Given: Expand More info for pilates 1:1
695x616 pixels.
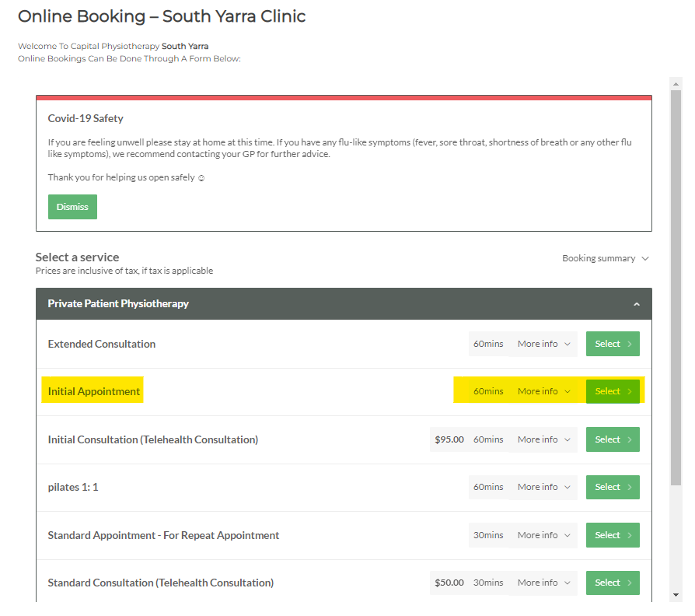Looking at the screenshot, I should pyautogui.click(x=544, y=486).
